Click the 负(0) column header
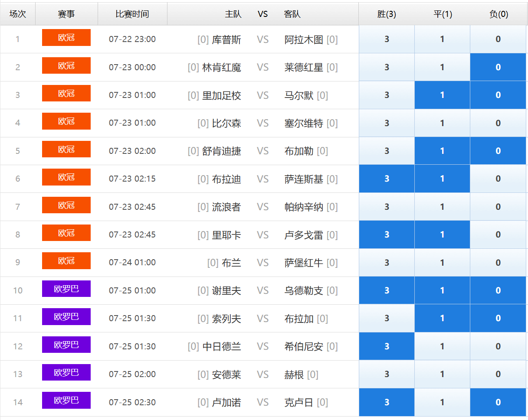This screenshot has height=420, width=528. coord(498,14)
